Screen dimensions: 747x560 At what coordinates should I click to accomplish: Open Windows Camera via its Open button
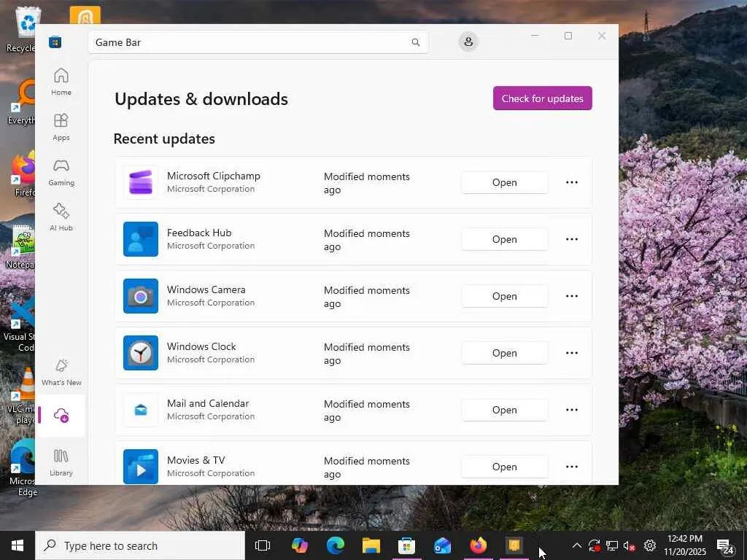(x=505, y=296)
